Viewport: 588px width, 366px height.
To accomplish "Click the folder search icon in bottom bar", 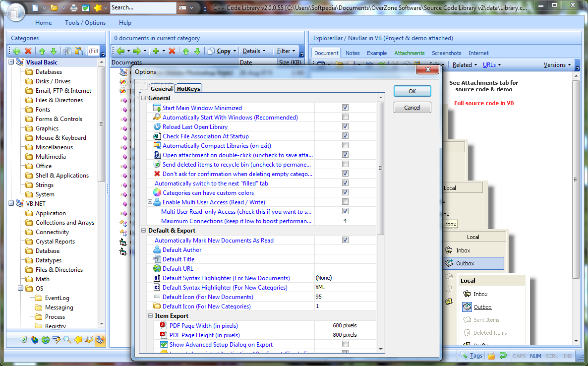I will [89, 340].
